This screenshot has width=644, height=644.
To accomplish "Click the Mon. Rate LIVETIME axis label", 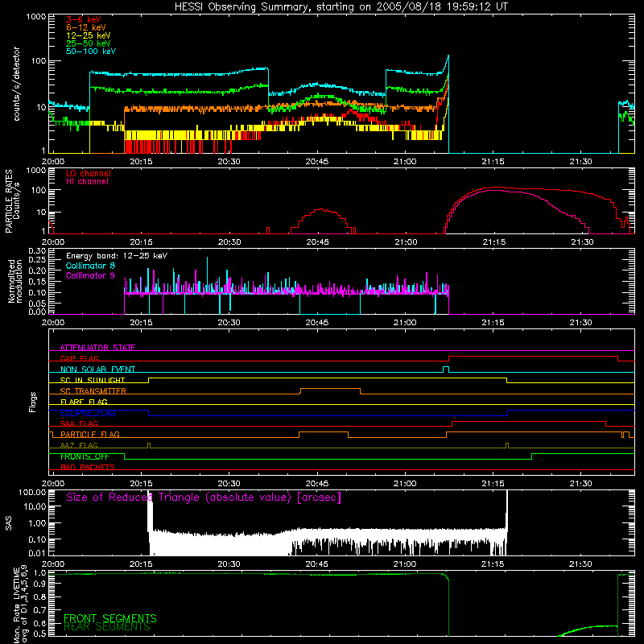I will tap(21, 605).
